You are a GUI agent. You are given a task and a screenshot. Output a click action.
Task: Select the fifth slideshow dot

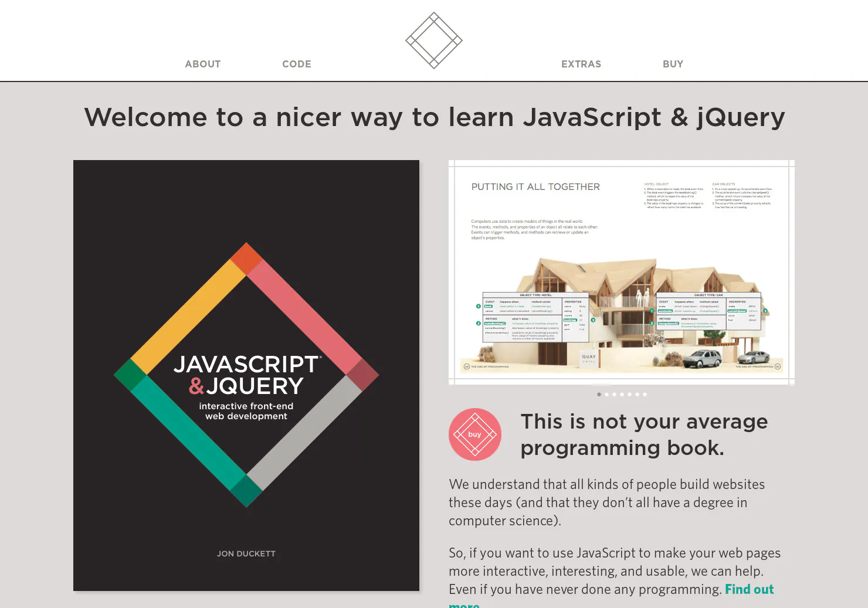pos(629,395)
